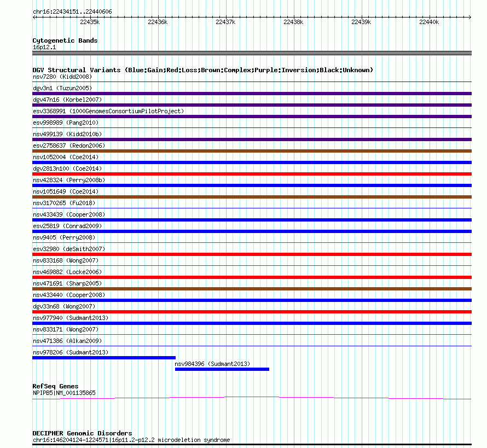Image resolution: width=487 pixels, height=448 pixels.
Task: Select variant dgv2813n100 (Coe2014)
Action: pyautogui.click(x=67, y=168)
